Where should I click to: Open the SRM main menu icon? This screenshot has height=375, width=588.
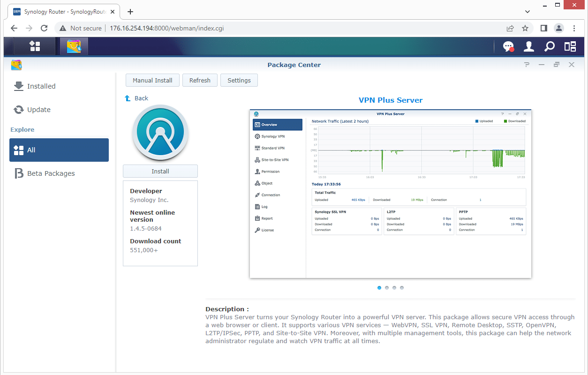(35, 46)
